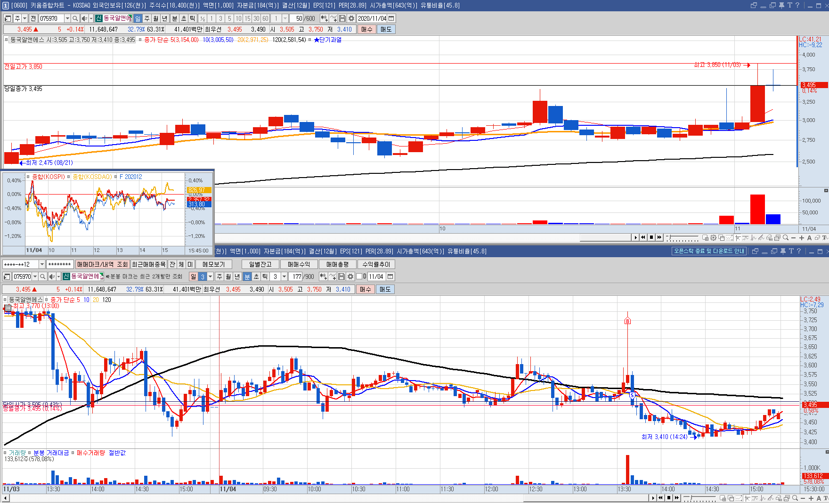829x504 pixels.
Task: Switch lower chart to second '초' period
Action: [256, 276]
